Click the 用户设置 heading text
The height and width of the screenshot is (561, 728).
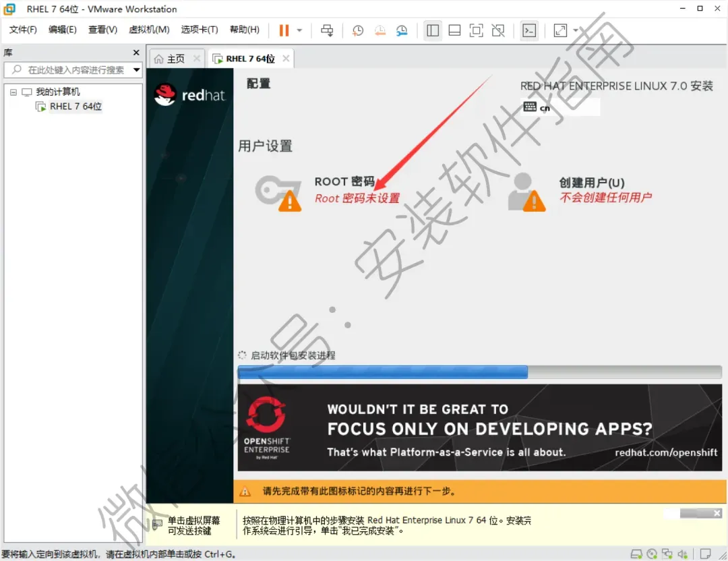[x=265, y=146]
